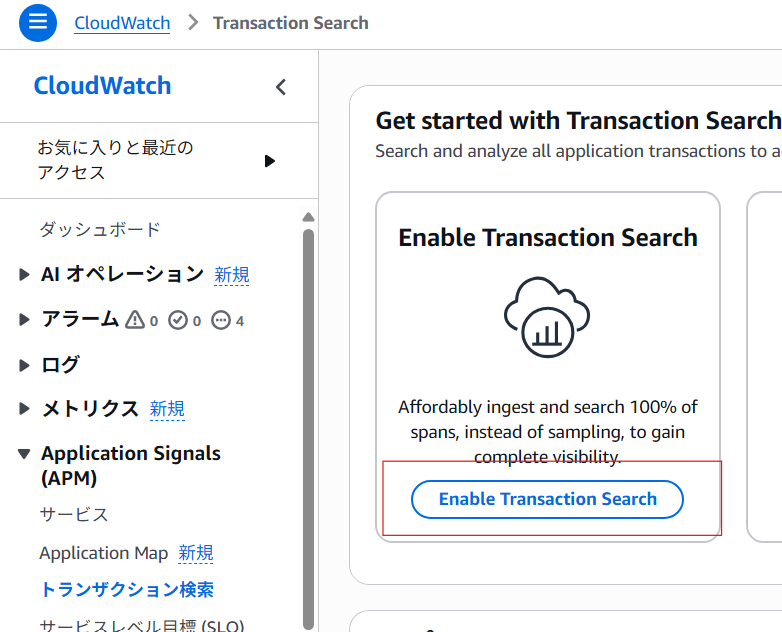Viewport: 782px width, 632px height.
Task: Expand the ログ section
Action: coord(25,365)
